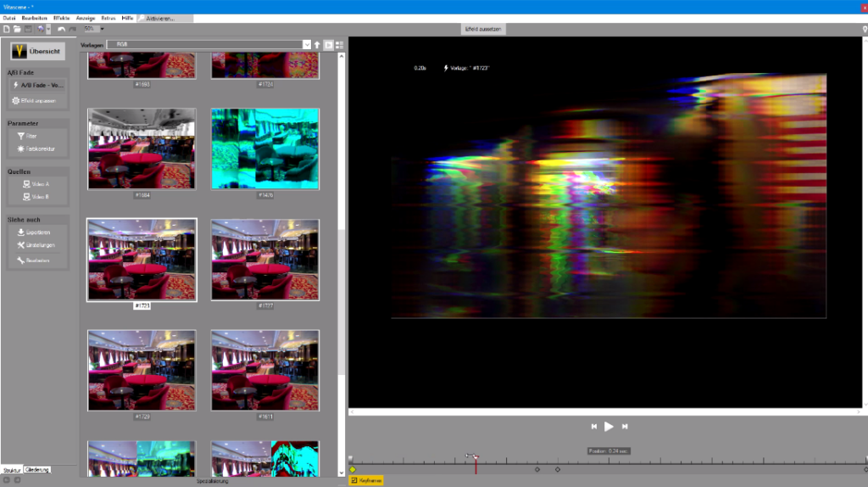Select the second grey keyframe diamond
Screen dimensions: 868x487
coord(558,470)
